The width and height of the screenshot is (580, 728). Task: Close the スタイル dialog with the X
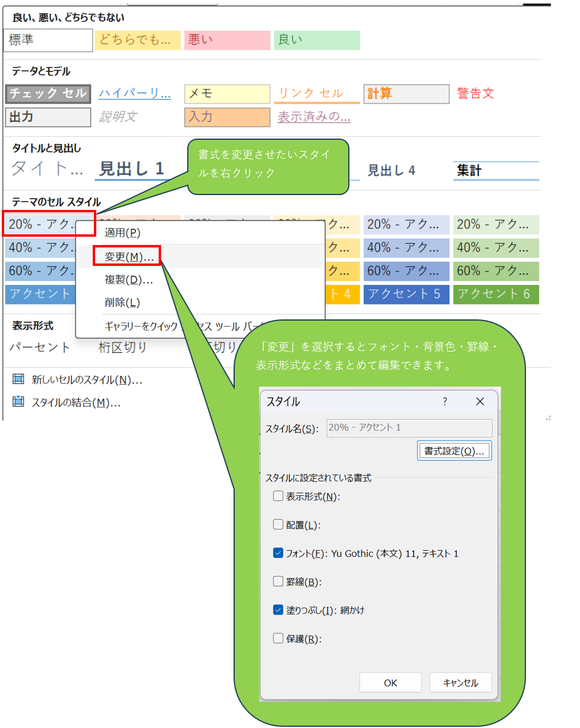pos(480,401)
